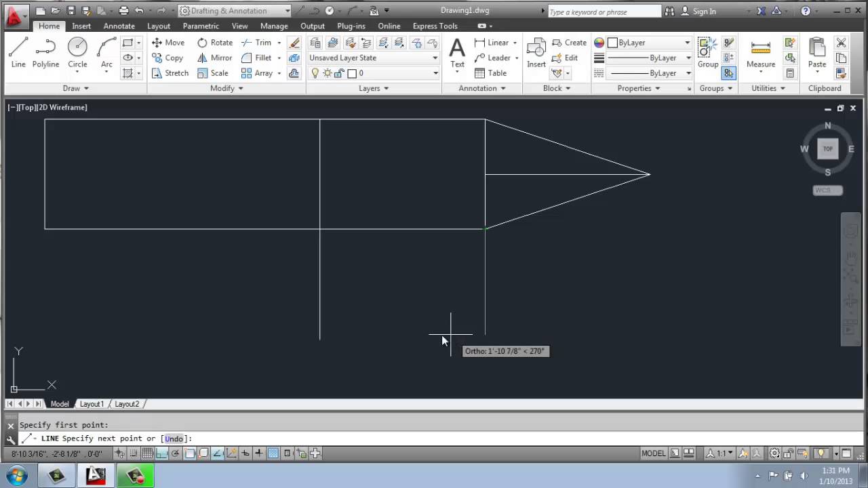The width and height of the screenshot is (868, 488).
Task: Launch the Array command
Action: click(257, 73)
